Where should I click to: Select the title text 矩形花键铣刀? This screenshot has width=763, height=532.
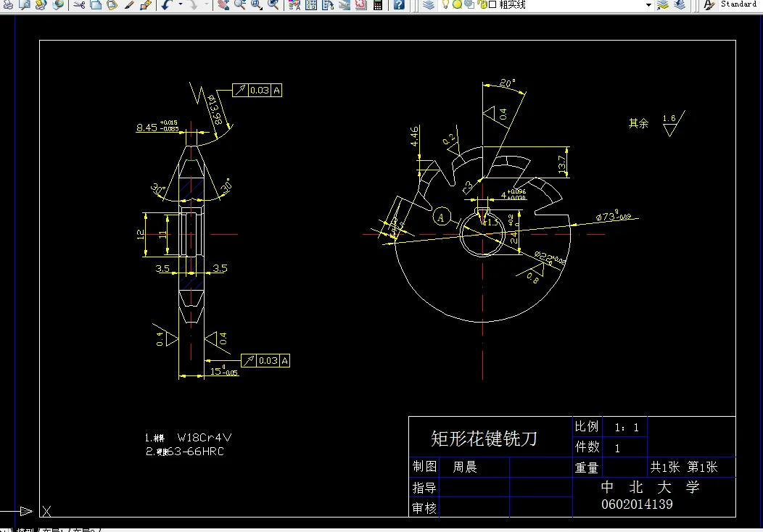pyautogui.click(x=484, y=439)
